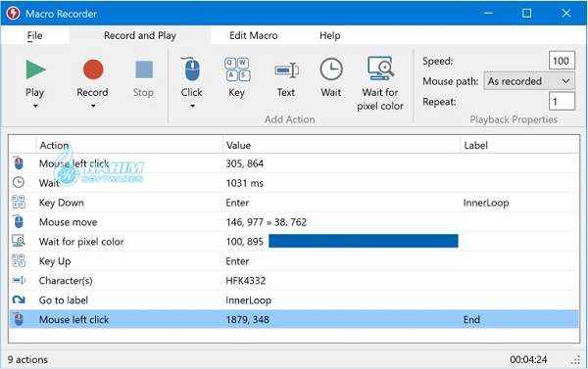Expand the Click action dropdown arrow

coord(192,106)
